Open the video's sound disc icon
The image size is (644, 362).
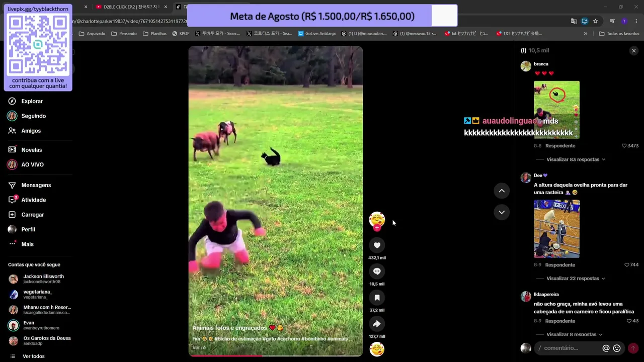tap(377, 349)
